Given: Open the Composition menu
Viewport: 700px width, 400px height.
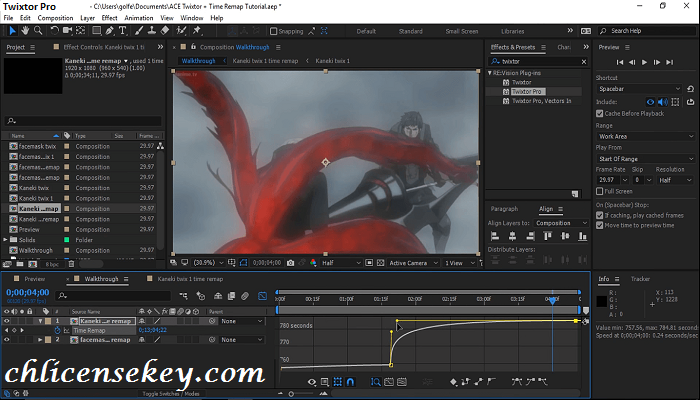Looking at the screenshot, I should pyautogui.click(x=55, y=18).
